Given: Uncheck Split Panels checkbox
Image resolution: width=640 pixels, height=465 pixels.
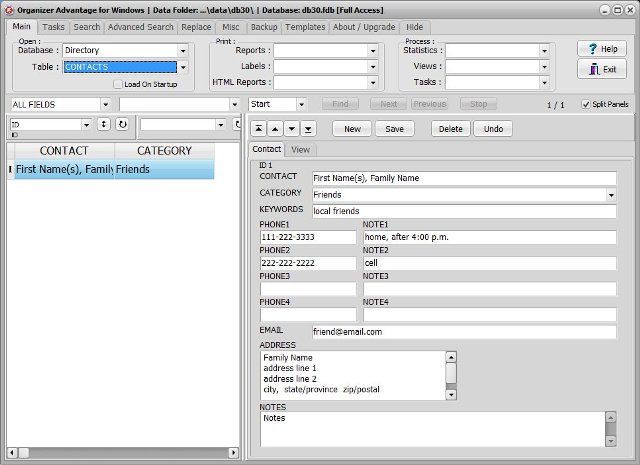Looking at the screenshot, I should point(586,104).
